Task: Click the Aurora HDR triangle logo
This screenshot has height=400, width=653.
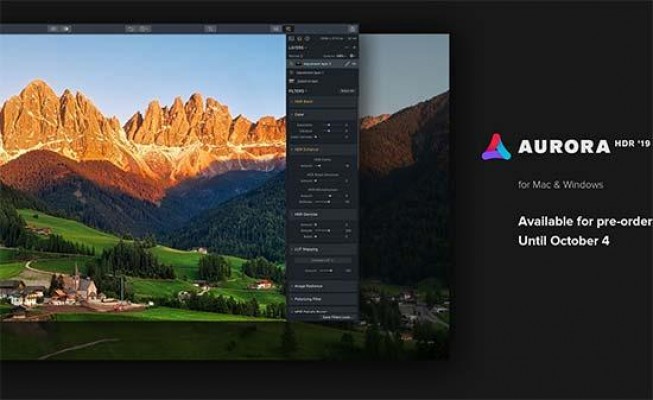Action: 496,147
